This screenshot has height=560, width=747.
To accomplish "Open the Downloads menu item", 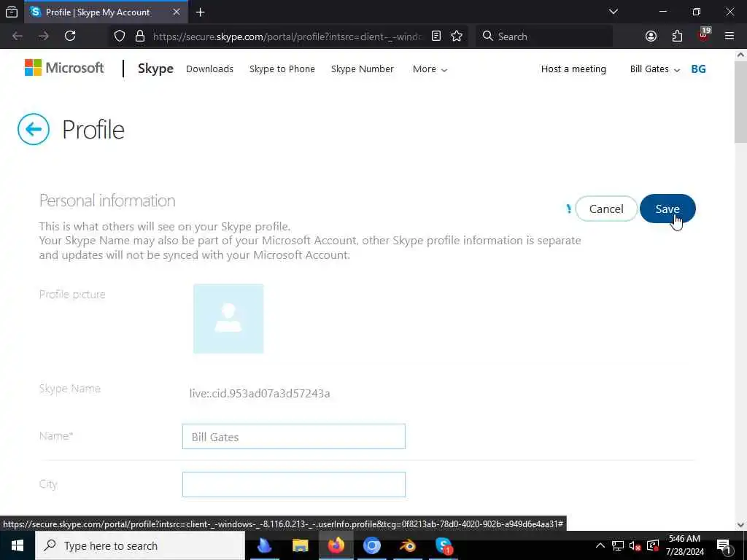I will [209, 69].
